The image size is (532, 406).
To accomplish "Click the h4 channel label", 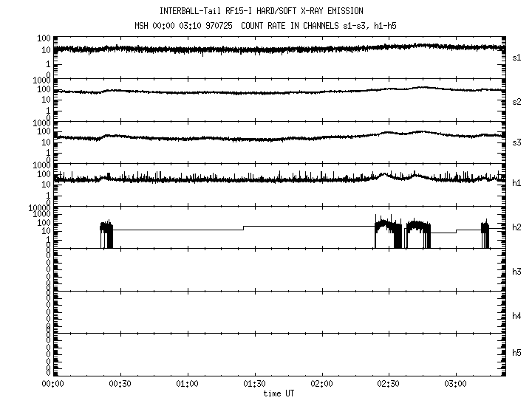I will coord(516,316).
